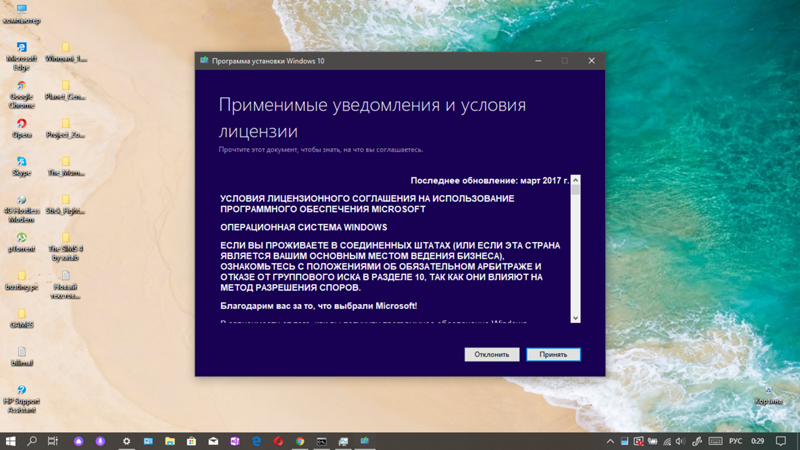Screen dimensions: 800x450
Task: Show hidden system tray icons
Action: tap(610, 441)
